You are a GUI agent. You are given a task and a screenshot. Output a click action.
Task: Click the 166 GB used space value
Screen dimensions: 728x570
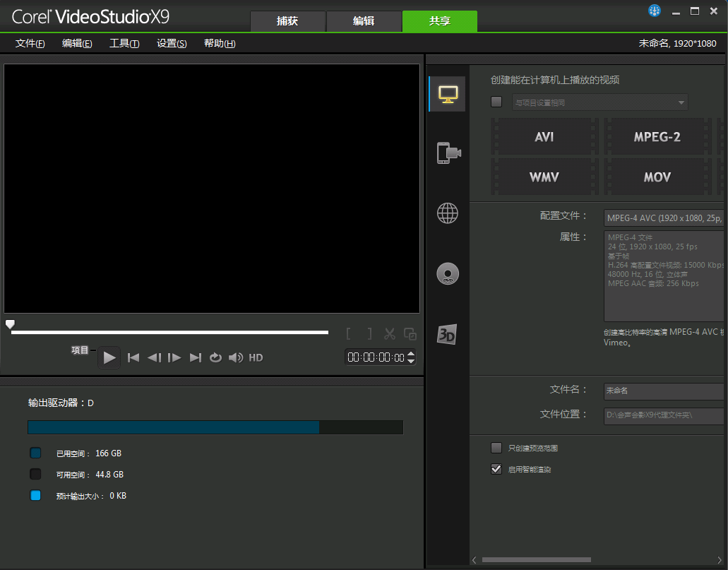[x=108, y=453]
